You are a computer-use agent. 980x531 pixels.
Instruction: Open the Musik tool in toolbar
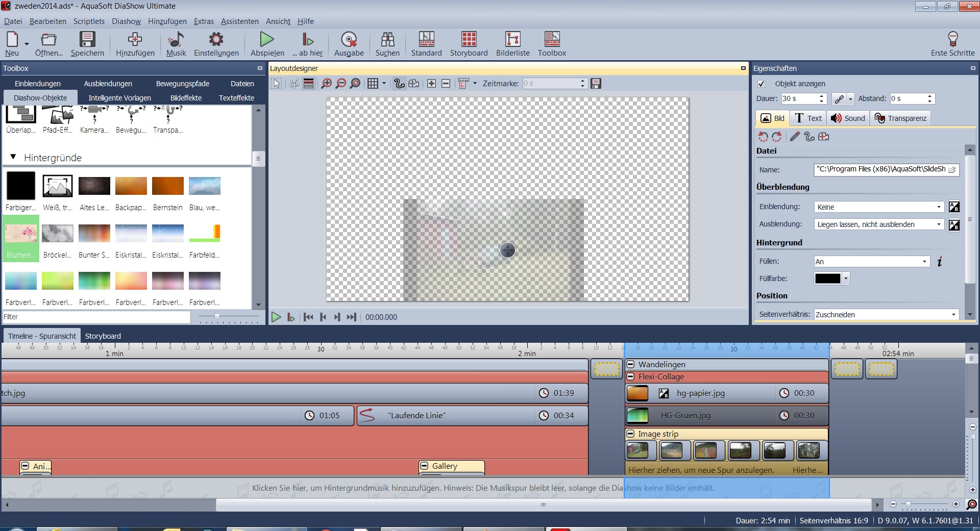pyautogui.click(x=176, y=40)
